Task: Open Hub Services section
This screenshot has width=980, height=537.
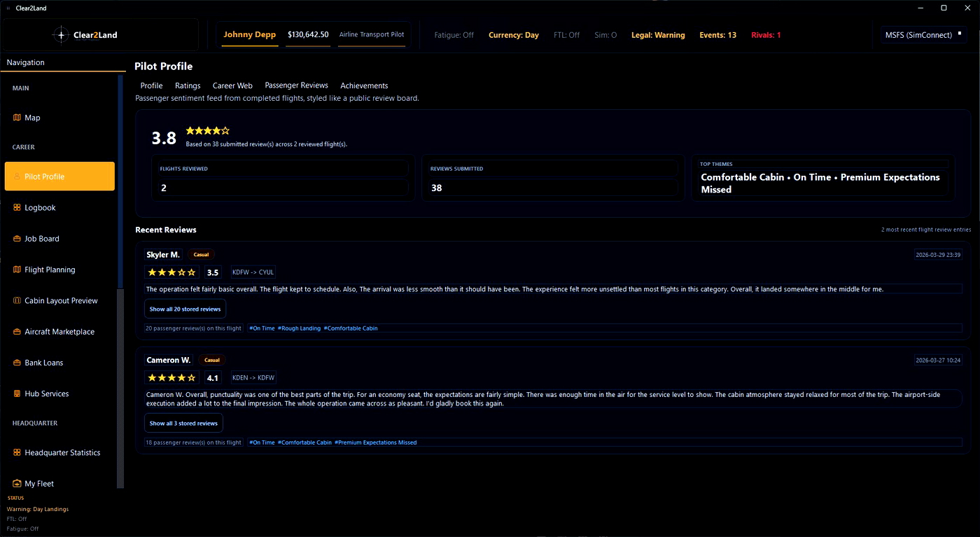Action: pyautogui.click(x=59, y=393)
